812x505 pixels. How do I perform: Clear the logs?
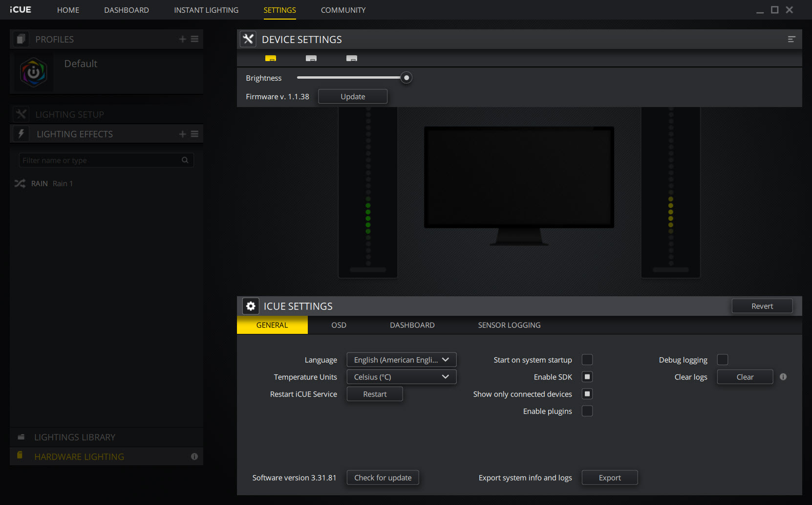(745, 377)
